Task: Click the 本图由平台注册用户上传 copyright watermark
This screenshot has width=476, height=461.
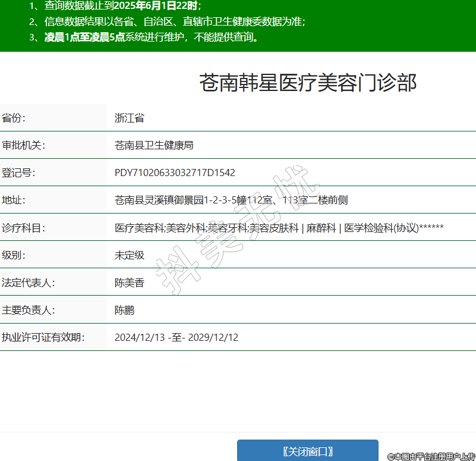Action: click(431, 456)
